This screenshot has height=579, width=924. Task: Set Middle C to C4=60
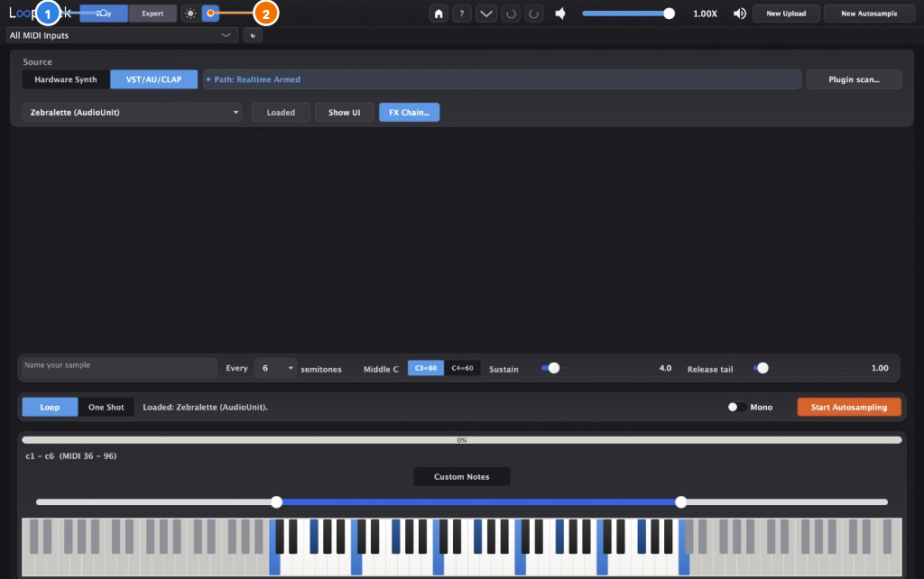tap(462, 368)
